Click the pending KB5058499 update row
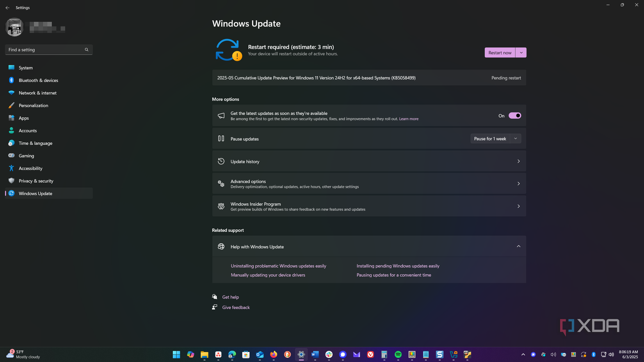This screenshot has height=362, width=644. [369, 78]
